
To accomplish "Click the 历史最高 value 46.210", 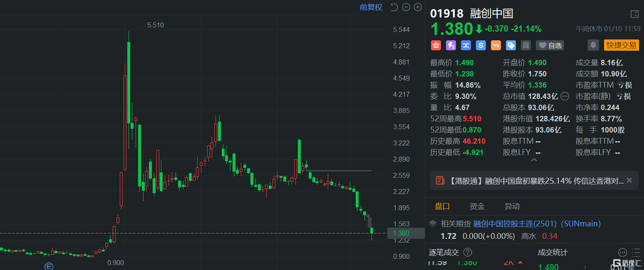I will coord(474,141).
